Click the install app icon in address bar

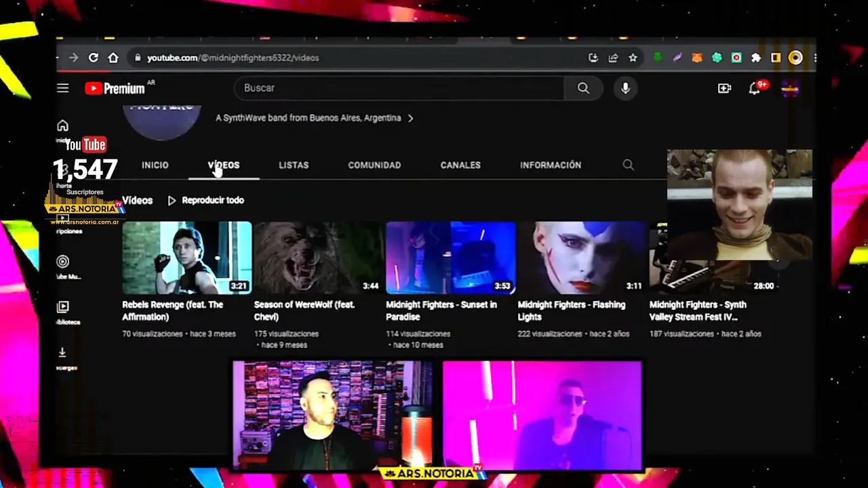coord(593,58)
